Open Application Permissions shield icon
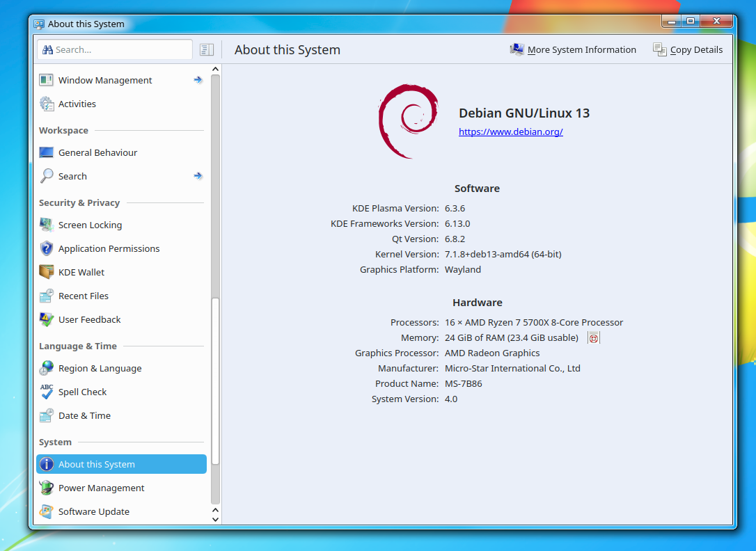Image resolution: width=756 pixels, height=551 pixels. [46, 248]
